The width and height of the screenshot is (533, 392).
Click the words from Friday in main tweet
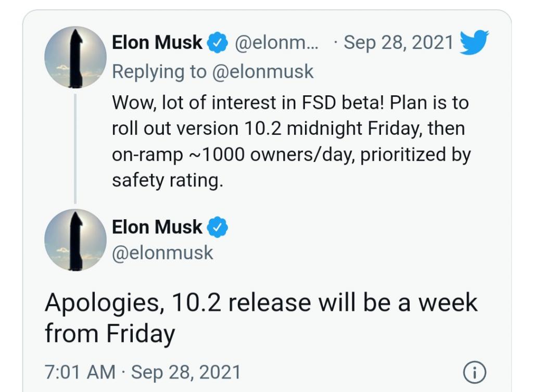[110, 334]
